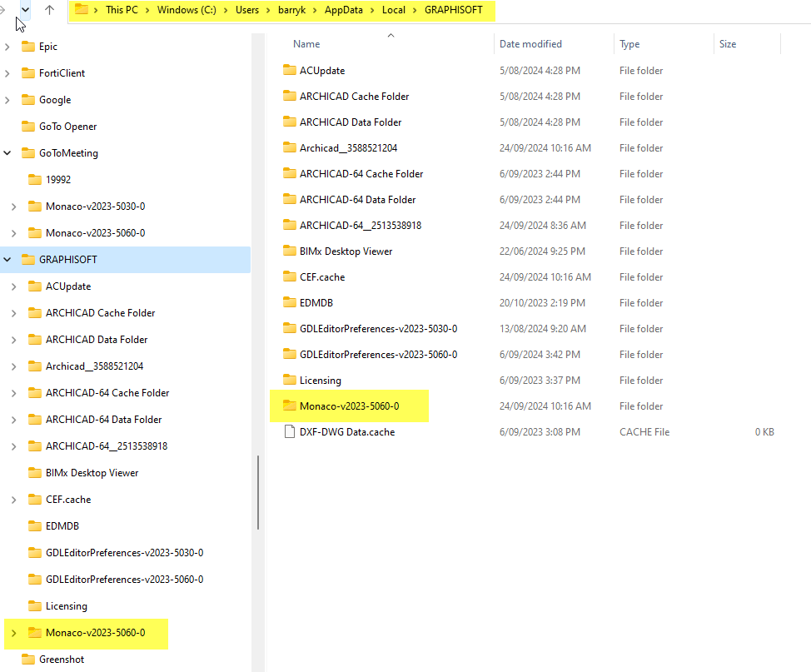
Task: Select Licensing folder icon in navigation tree
Action: (35, 605)
